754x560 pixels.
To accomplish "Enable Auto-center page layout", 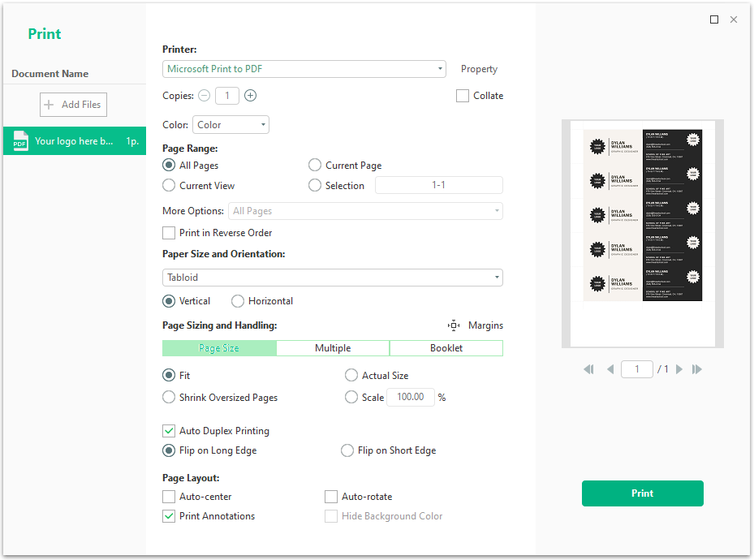I will (x=169, y=497).
